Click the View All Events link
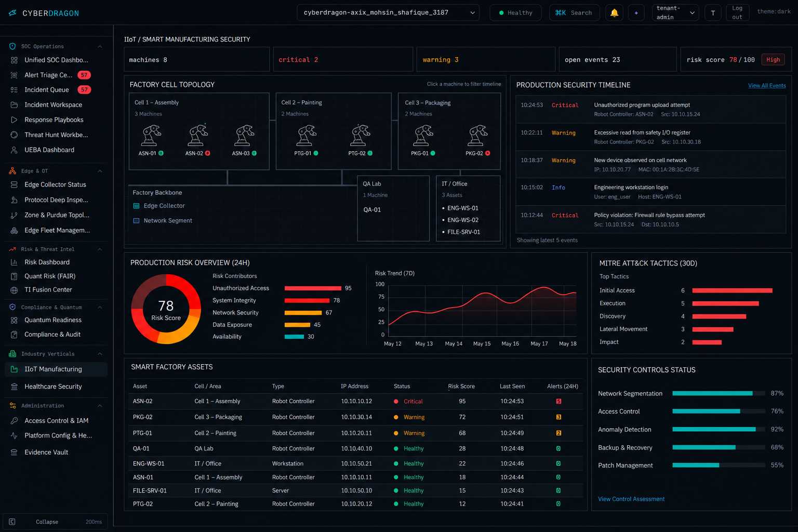The width and height of the screenshot is (798, 532). coord(767,86)
